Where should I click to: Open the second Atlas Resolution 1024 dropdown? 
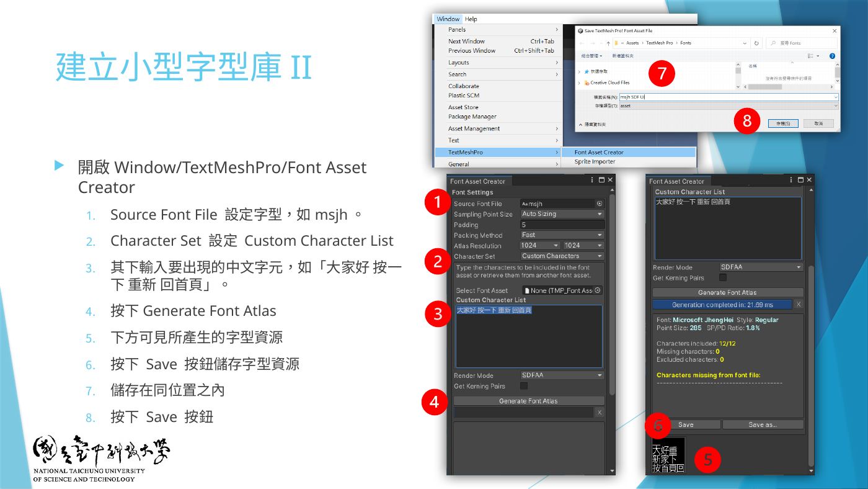pyautogui.click(x=583, y=246)
